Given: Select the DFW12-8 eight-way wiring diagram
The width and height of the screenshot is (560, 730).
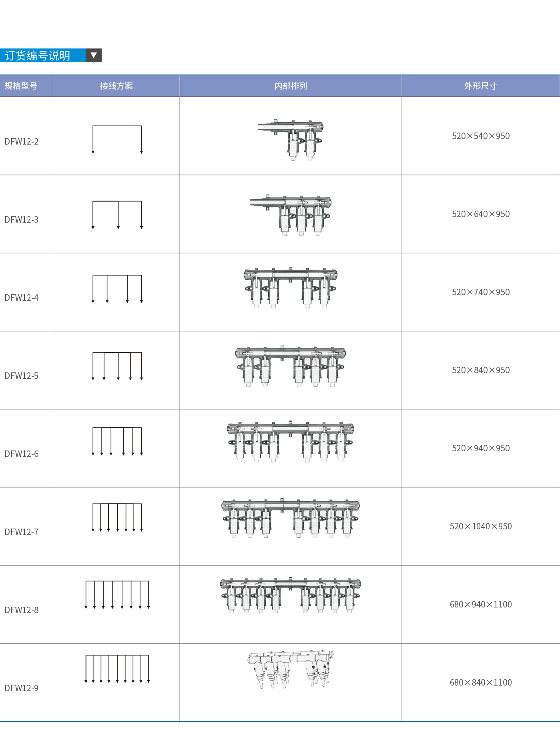Looking at the screenshot, I should (x=117, y=595).
